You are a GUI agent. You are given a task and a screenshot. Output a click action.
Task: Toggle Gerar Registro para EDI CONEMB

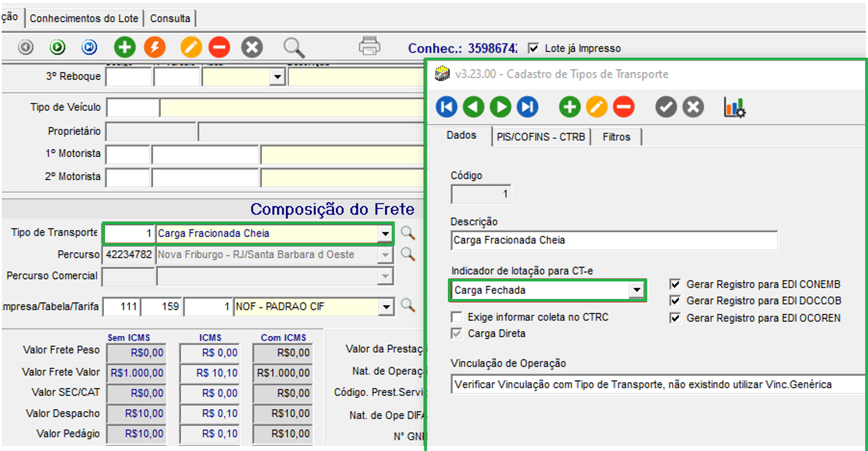point(675,284)
